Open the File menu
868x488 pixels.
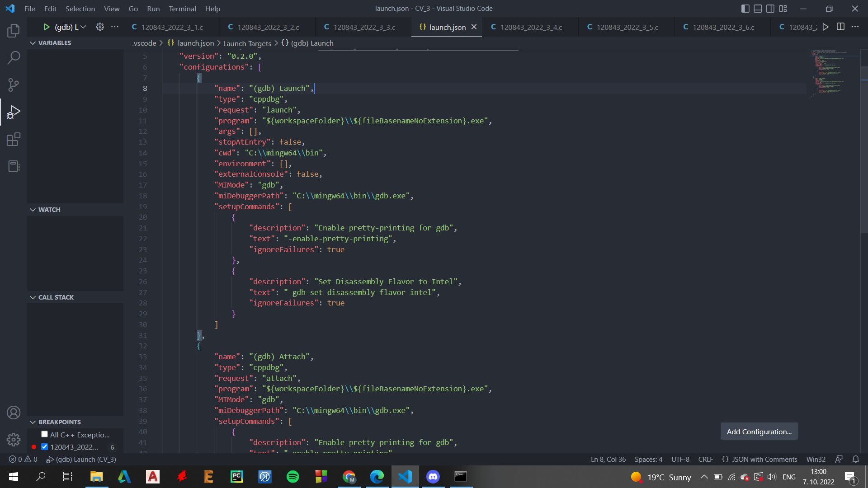[x=30, y=9]
